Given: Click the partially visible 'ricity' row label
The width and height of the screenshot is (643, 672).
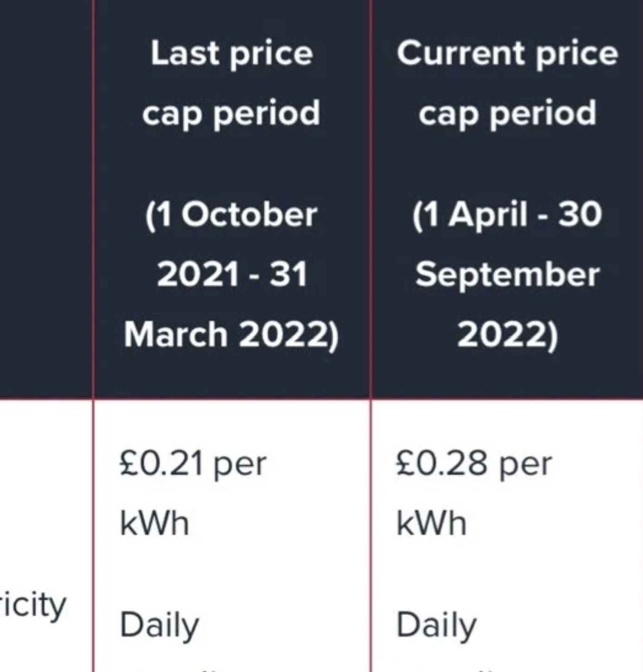Looking at the screenshot, I should pos(33,606).
